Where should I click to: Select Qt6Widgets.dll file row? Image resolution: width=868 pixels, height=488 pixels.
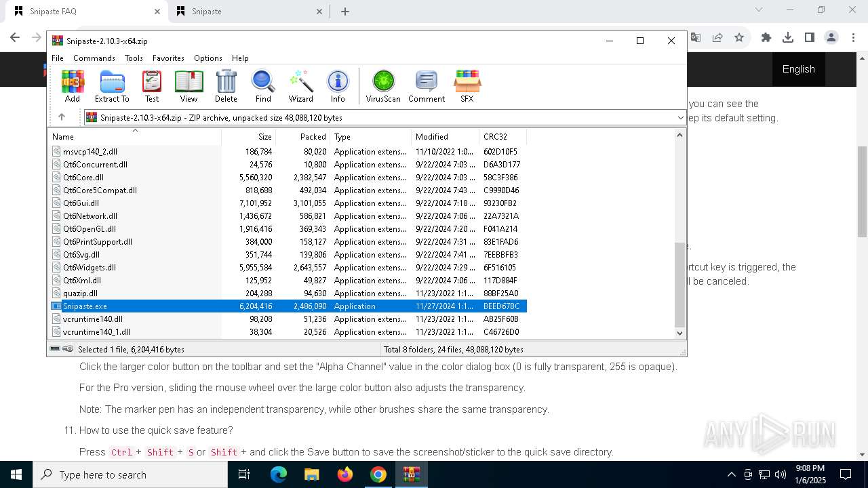(x=288, y=268)
